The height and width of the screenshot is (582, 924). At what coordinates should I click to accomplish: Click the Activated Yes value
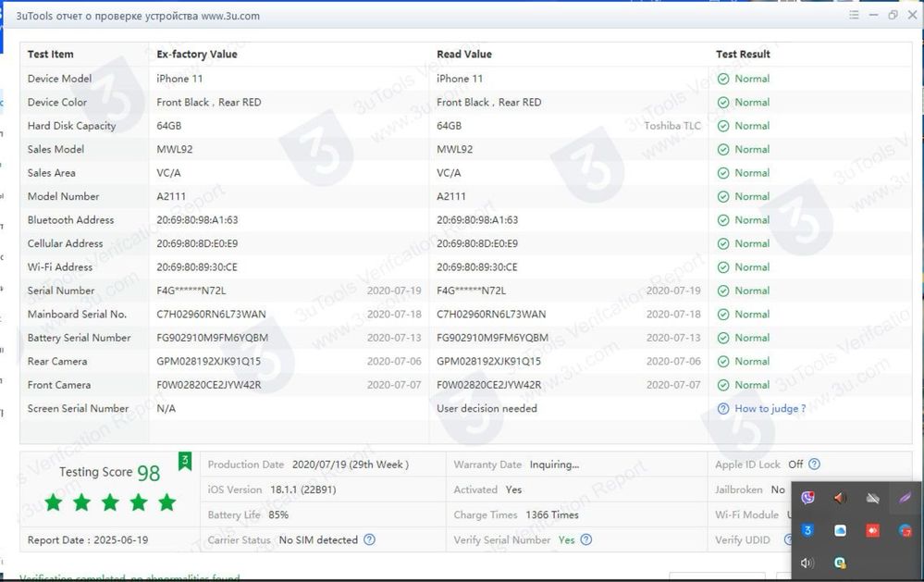tap(513, 489)
